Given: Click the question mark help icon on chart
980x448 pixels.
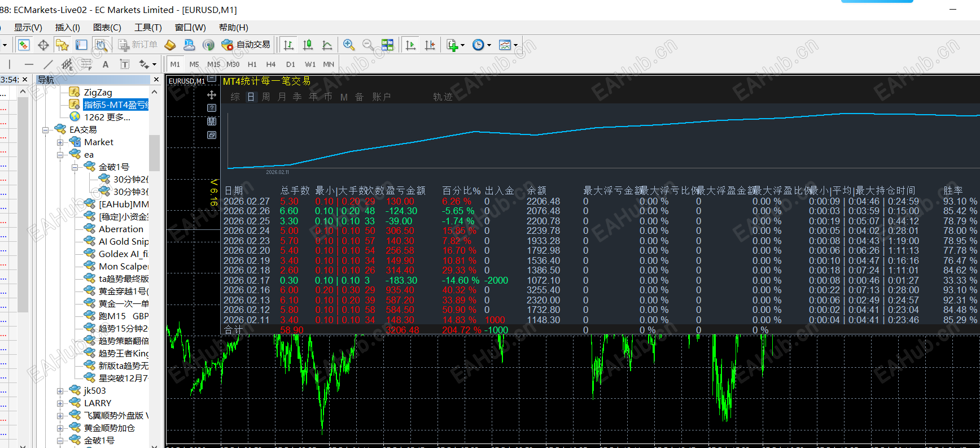Looking at the screenshot, I should (212, 108).
